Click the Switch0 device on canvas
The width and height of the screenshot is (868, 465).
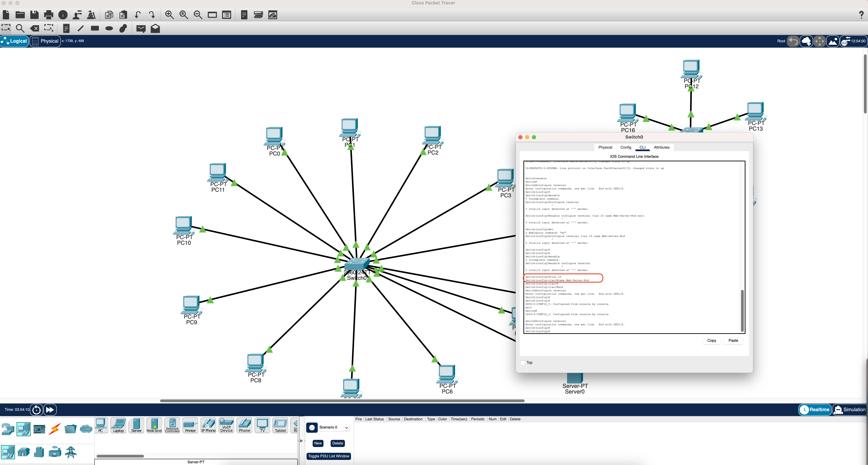357,264
